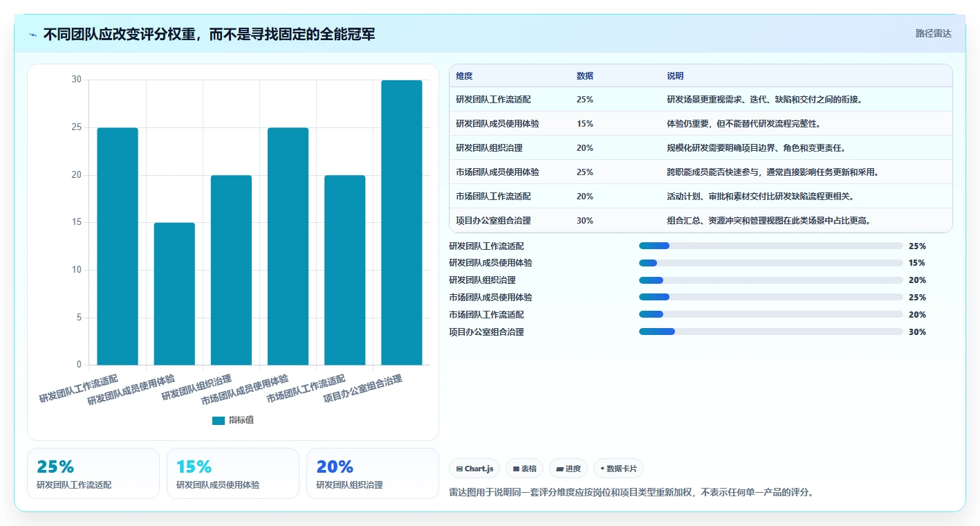Open the 20% 研发团队组织治理 data card

[x=373, y=473]
